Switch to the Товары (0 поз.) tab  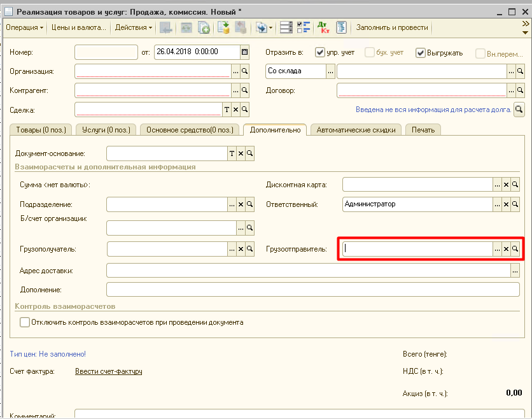[x=41, y=130]
